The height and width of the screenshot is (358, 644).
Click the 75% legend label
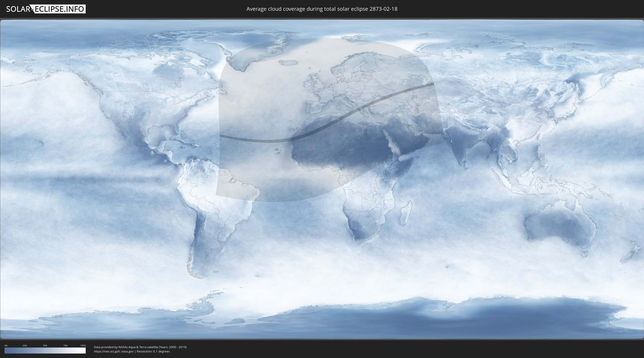65,345
